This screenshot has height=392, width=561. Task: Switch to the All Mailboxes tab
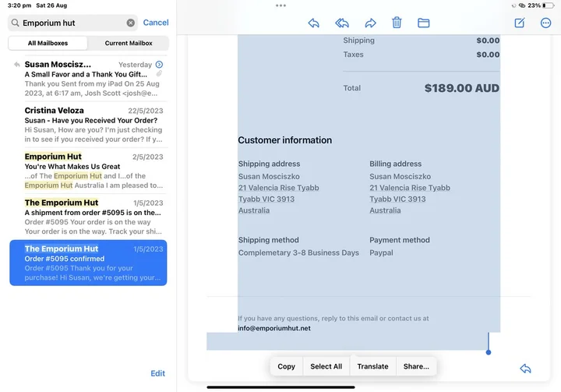pyautogui.click(x=48, y=43)
